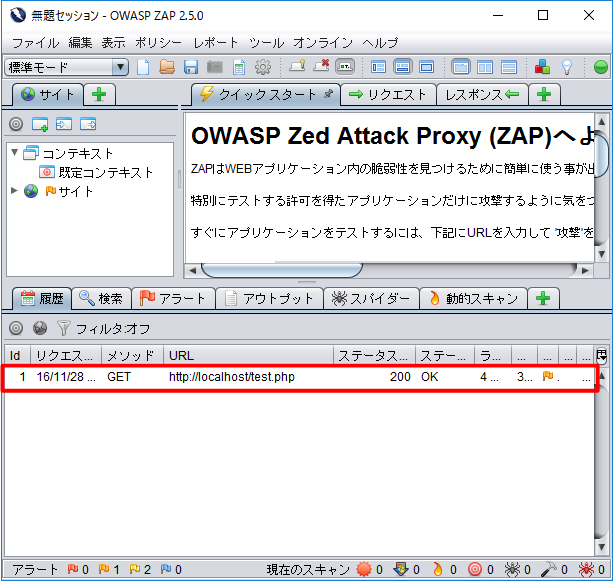The width and height of the screenshot is (613, 581).
Task: Open the table column chooser icon
Action: click(602, 355)
